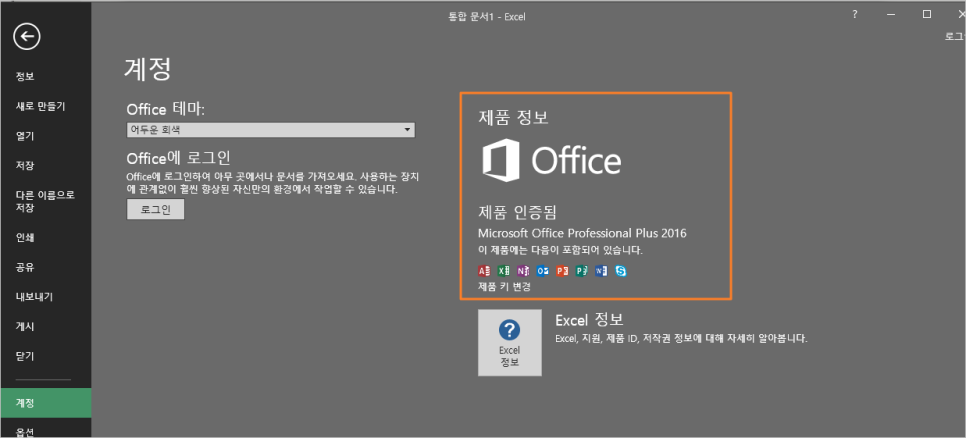Open the Excel 정보 button
Image resolution: width=966 pixels, height=438 pixels.
[x=509, y=343]
